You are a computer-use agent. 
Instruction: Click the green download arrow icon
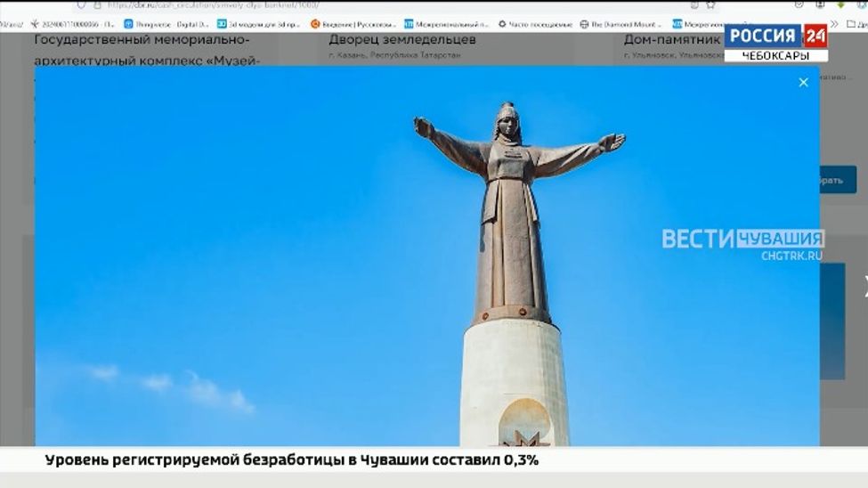click(841, 5)
